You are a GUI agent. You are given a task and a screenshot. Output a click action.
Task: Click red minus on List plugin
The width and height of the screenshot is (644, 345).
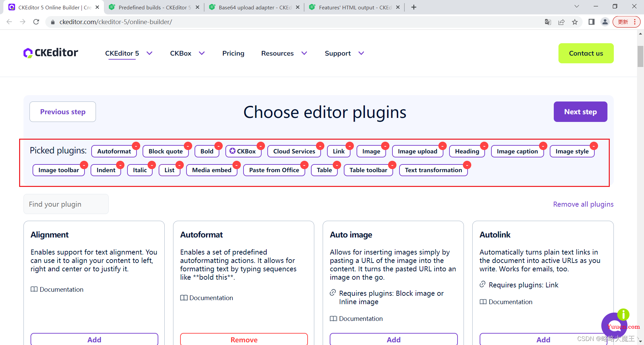pos(179,165)
